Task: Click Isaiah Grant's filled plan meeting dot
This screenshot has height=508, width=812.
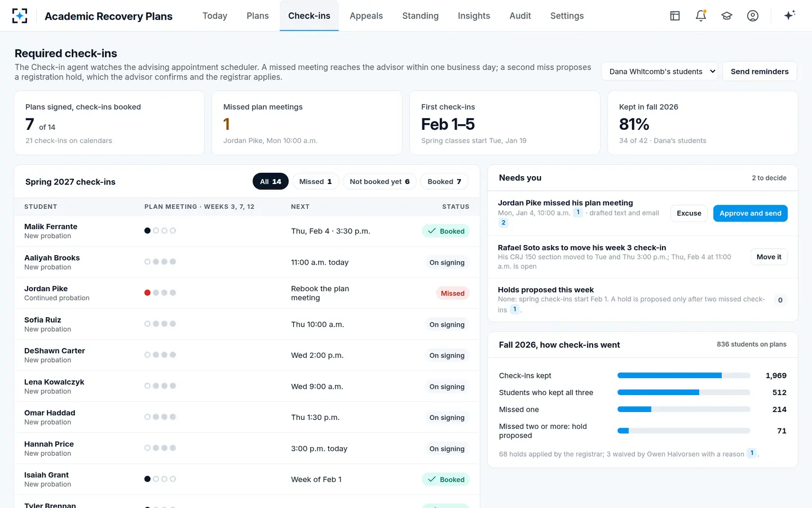Action: (148, 479)
